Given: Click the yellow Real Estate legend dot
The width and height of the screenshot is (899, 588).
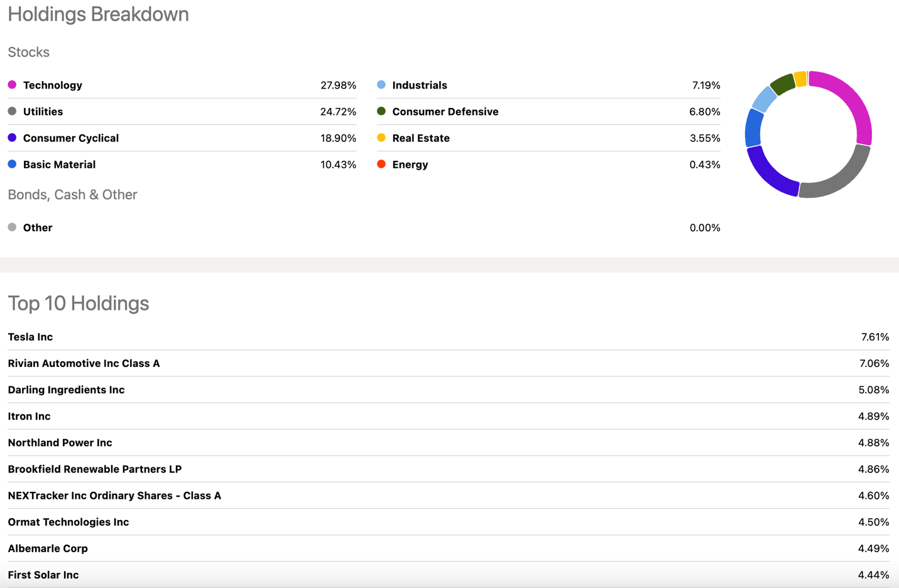Looking at the screenshot, I should [x=381, y=138].
